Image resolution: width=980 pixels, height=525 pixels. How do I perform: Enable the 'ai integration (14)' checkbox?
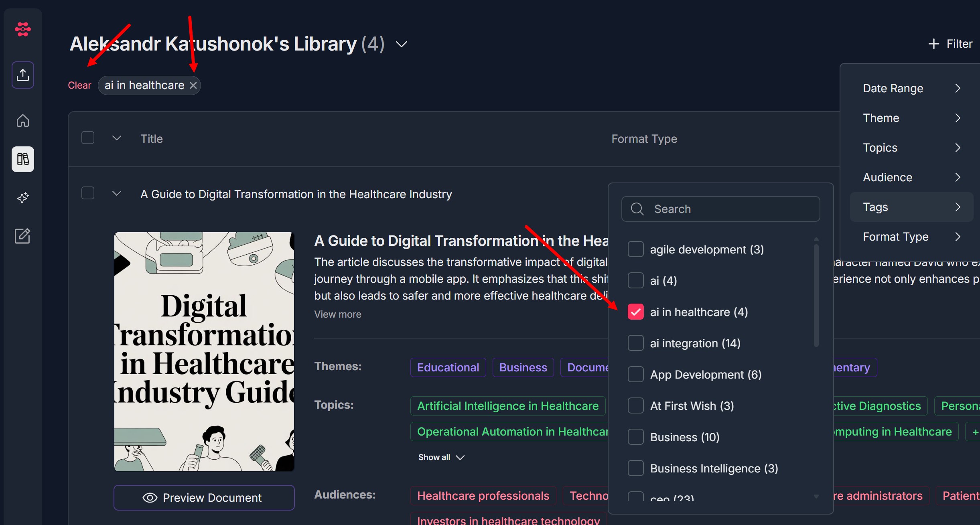tap(635, 343)
